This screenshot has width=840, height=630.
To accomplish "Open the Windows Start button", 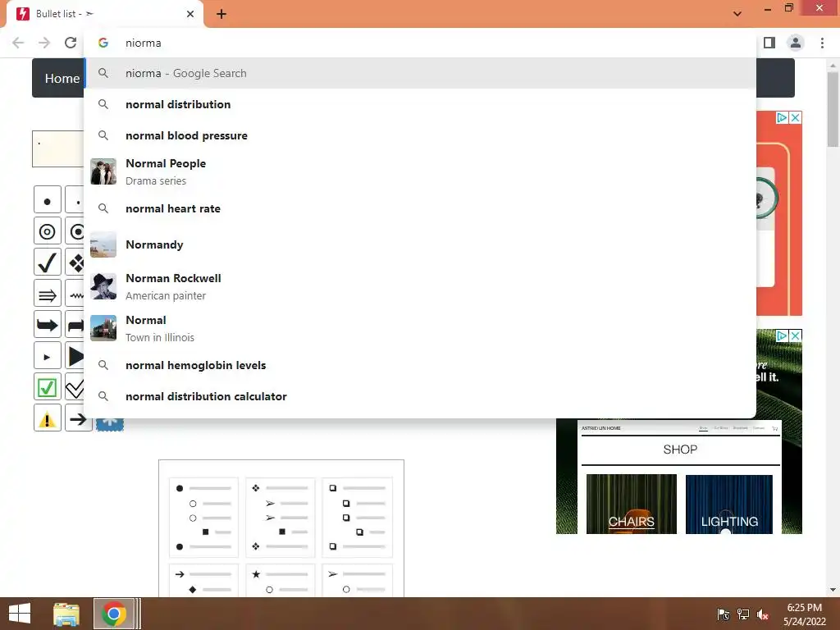I will (x=20, y=614).
